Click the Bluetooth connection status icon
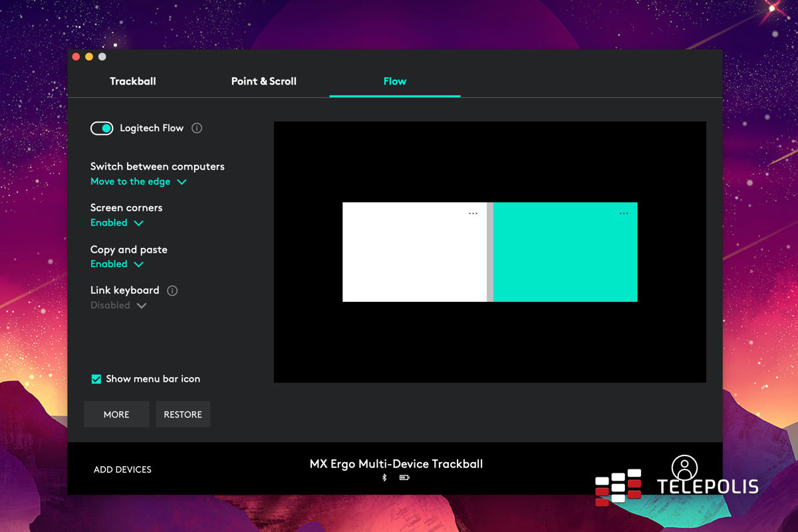Image resolution: width=798 pixels, height=532 pixels. click(x=384, y=477)
